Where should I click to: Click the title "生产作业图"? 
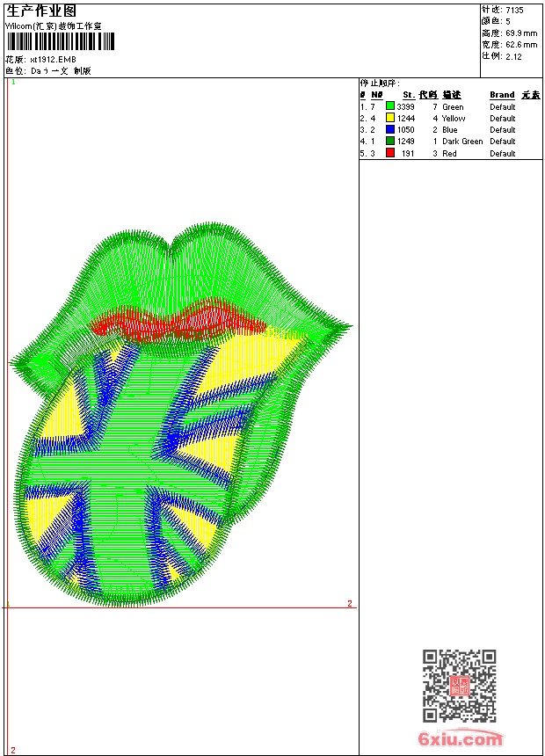coord(41,11)
